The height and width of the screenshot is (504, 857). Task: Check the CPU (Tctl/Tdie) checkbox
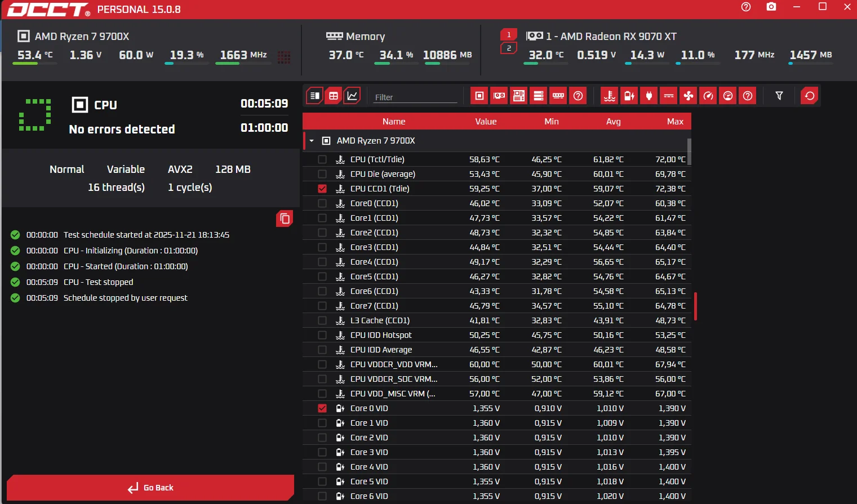(322, 159)
